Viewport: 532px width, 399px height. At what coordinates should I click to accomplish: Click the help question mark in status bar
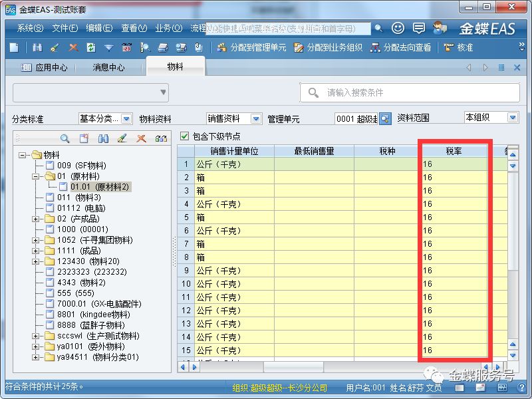522,388
